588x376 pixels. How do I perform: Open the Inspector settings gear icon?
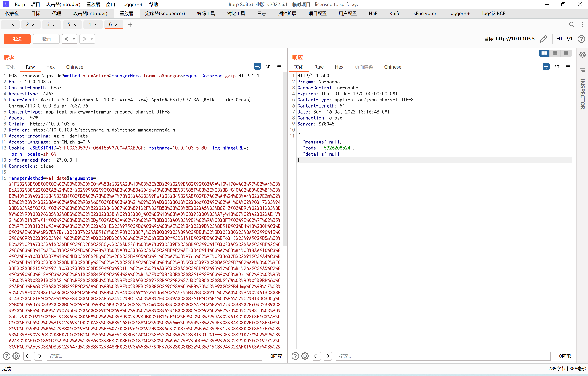pos(582,55)
